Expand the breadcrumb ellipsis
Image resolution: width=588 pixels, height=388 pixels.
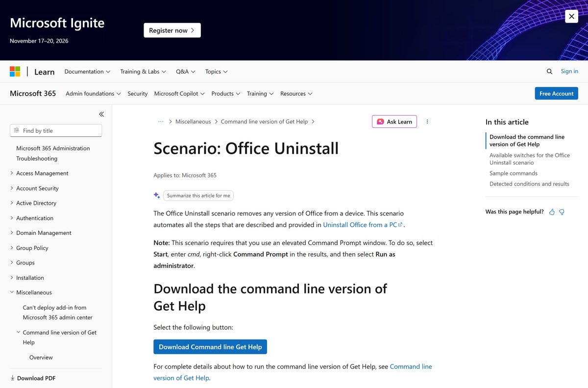[x=161, y=121]
